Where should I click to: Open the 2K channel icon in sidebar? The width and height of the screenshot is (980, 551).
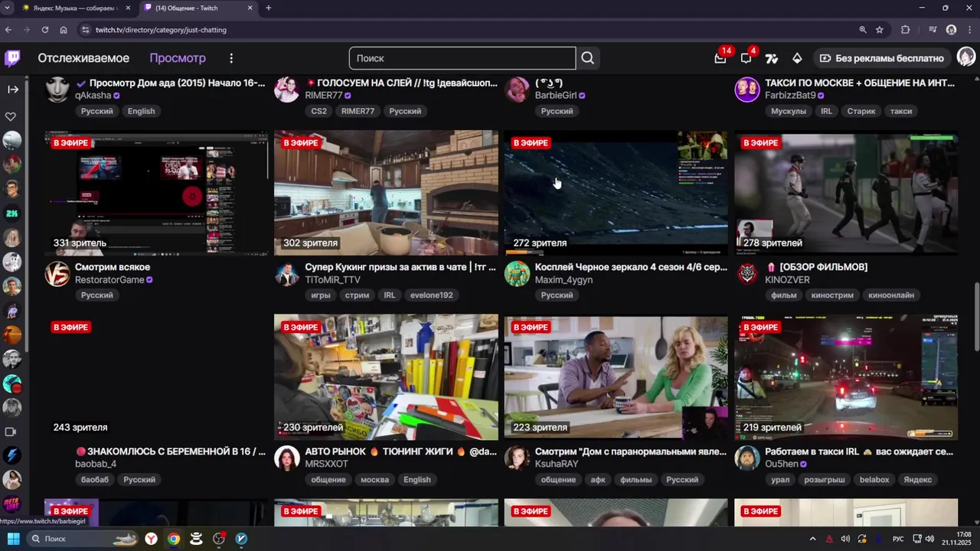point(12,214)
